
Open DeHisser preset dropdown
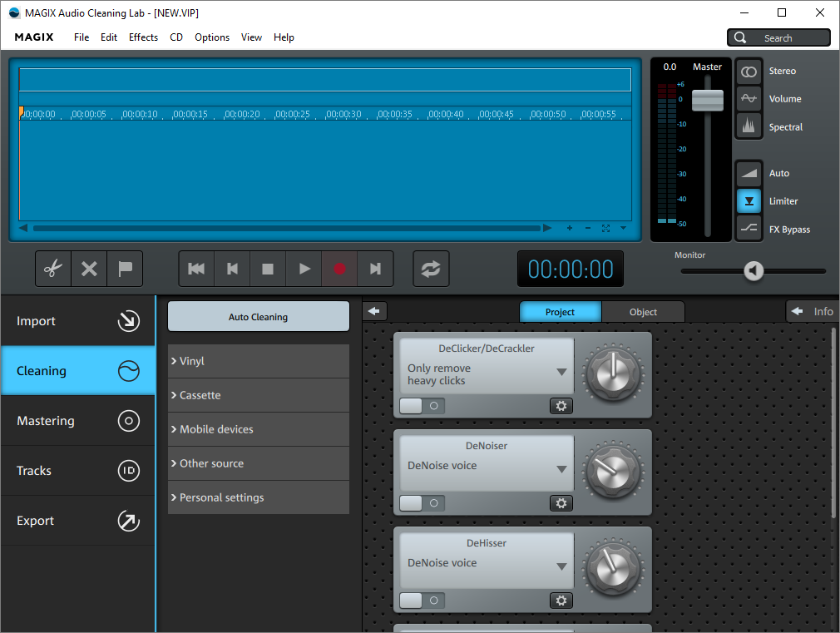click(x=561, y=566)
